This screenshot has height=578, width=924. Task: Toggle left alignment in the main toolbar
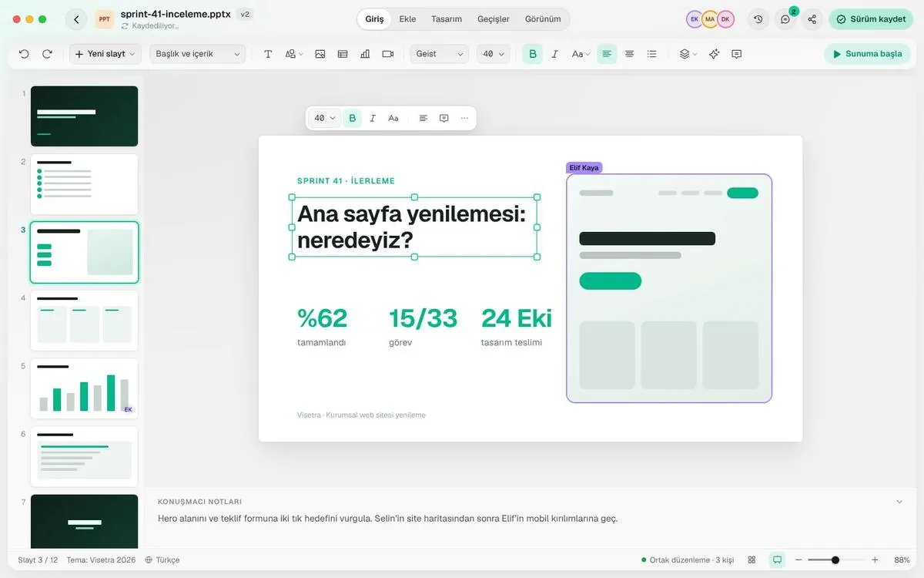(x=607, y=54)
